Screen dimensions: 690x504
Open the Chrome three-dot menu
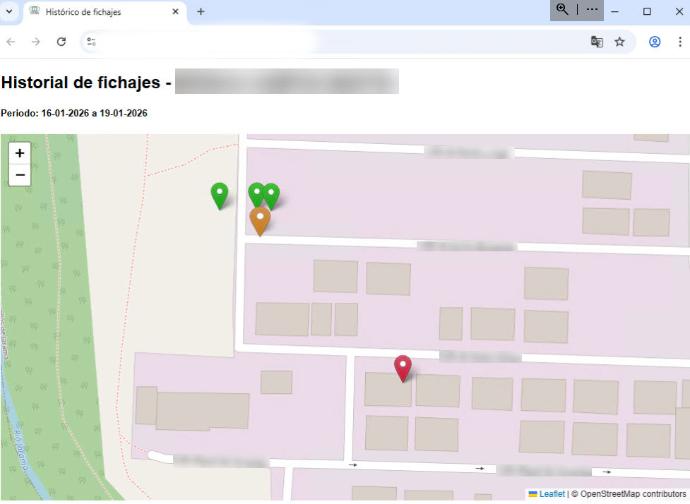[x=678, y=42]
